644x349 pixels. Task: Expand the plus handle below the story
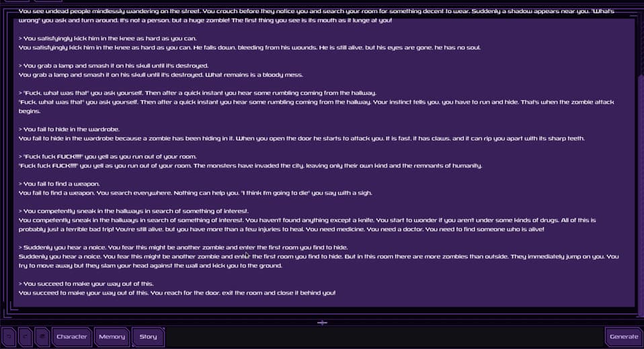pyautogui.click(x=322, y=323)
